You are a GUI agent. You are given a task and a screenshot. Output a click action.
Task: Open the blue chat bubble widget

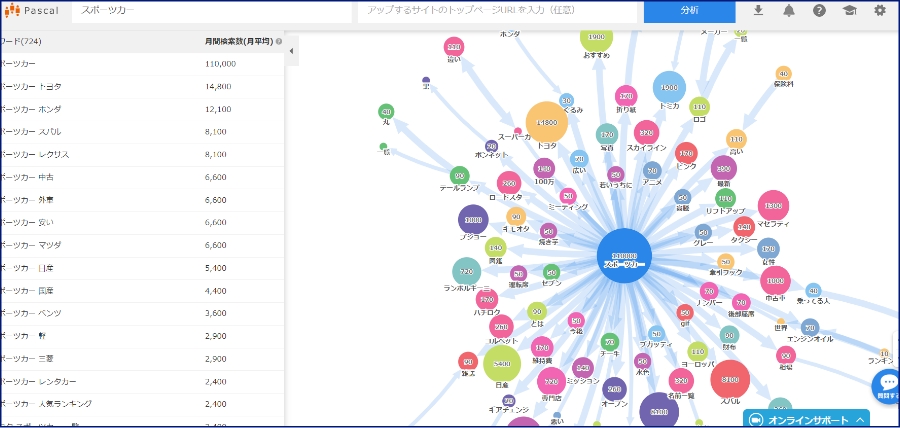pyautogui.click(x=887, y=384)
